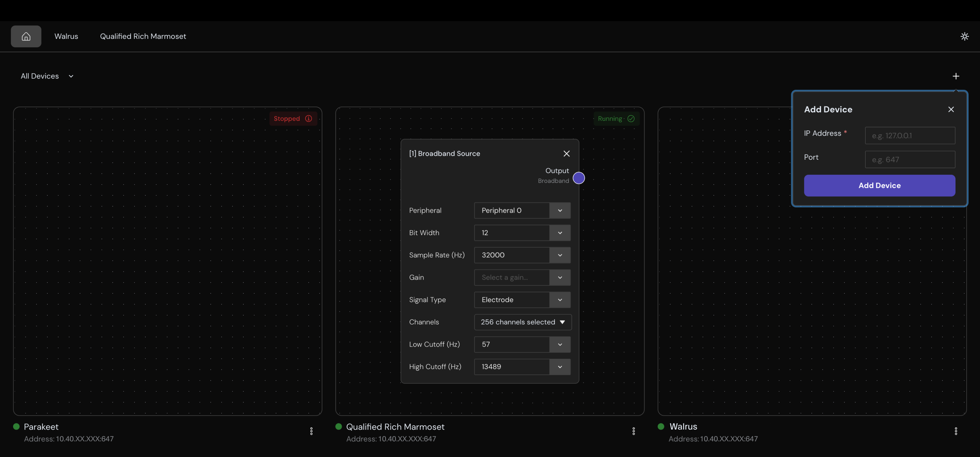Image resolution: width=980 pixels, height=457 pixels.
Task: Click the Walrus card device name
Action: [683, 426]
